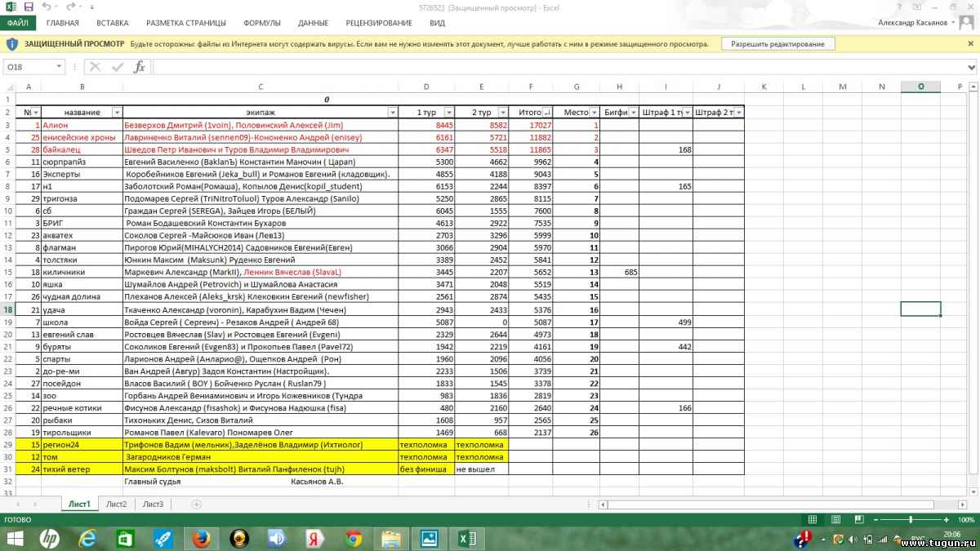Expand the formula bar chevron

[x=972, y=67]
